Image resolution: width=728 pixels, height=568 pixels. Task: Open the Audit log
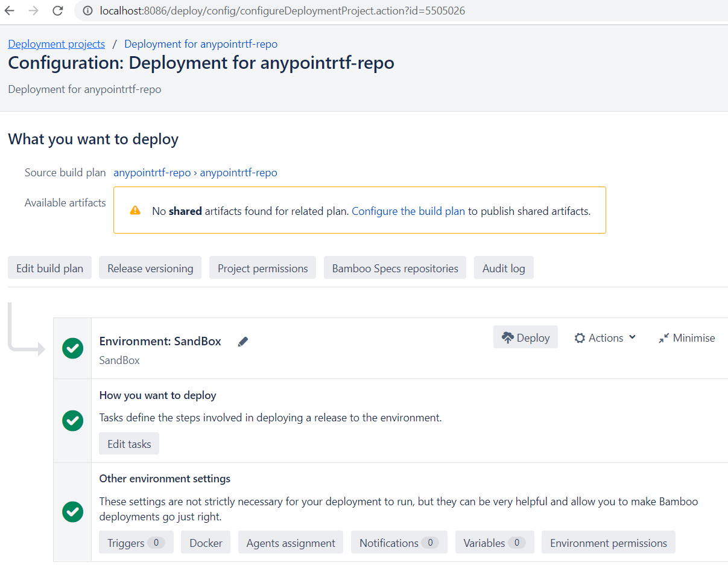pos(504,269)
